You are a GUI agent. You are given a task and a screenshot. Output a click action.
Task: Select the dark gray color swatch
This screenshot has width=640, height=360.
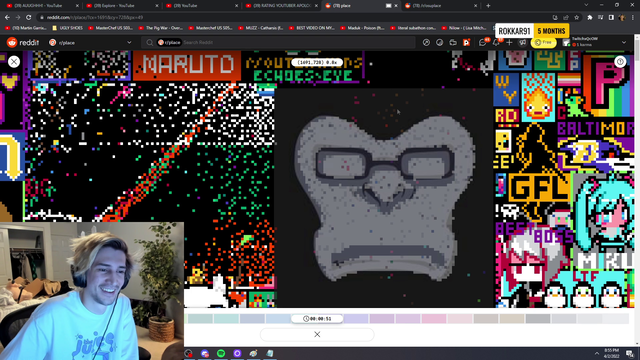[538, 319]
